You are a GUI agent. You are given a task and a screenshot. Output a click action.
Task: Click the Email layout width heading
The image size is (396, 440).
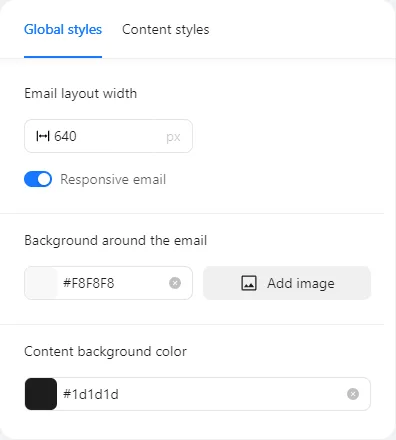click(81, 93)
